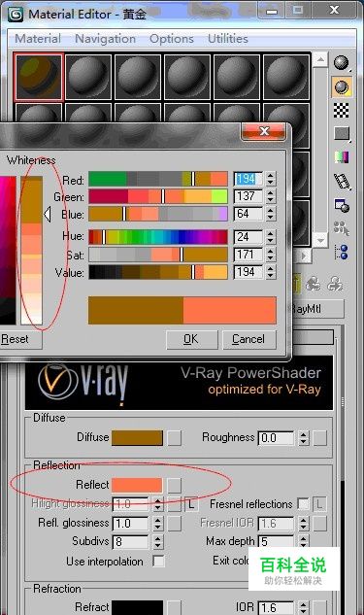This screenshot has height=615, width=364.
Task: Click the Hue value field showing 24
Action: click(248, 237)
